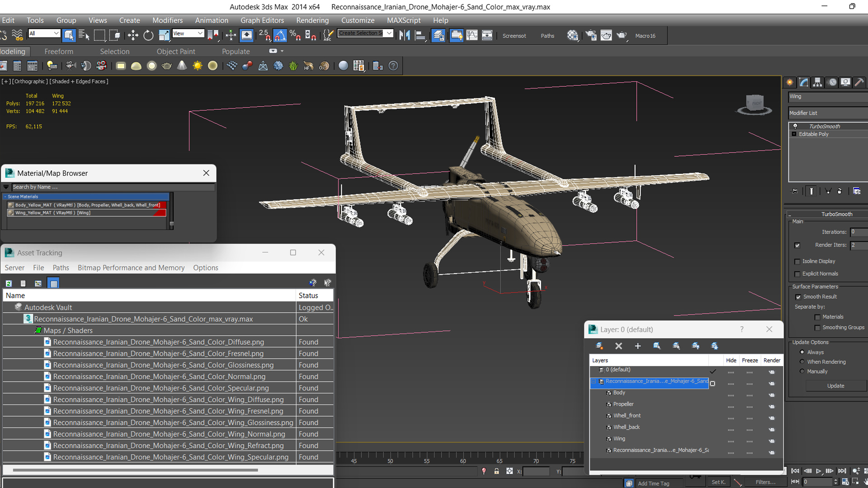Choose the Select and Move tool
This screenshot has width=868, height=488.
tap(133, 35)
